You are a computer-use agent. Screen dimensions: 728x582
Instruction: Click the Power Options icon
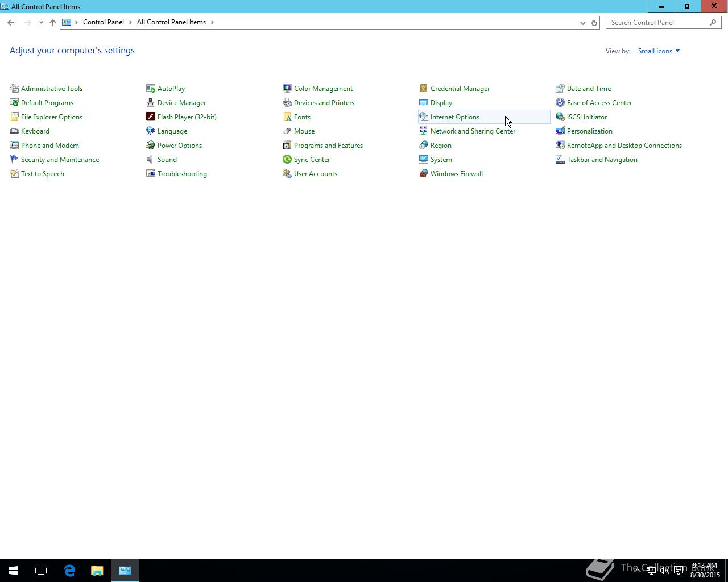[151, 145]
